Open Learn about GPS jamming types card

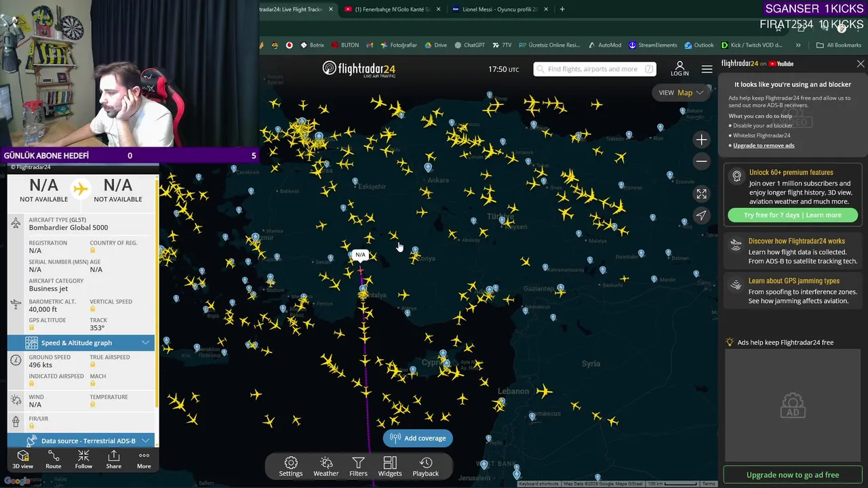pyautogui.click(x=793, y=291)
